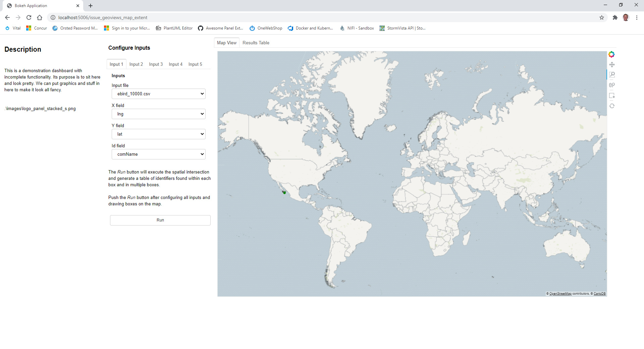Open a new browser tab
This screenshot has height=349, width=644.
pos(91,6)
